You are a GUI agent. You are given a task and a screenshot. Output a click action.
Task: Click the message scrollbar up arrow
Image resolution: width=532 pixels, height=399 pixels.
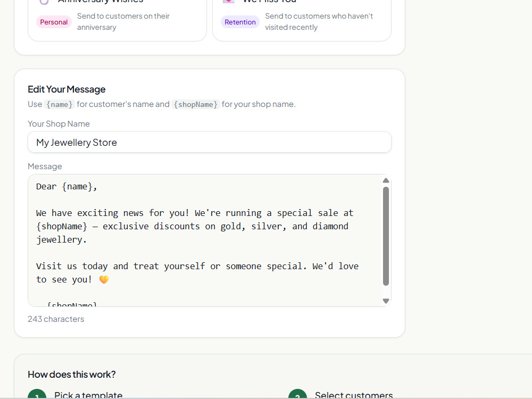(x=386, y=180)
